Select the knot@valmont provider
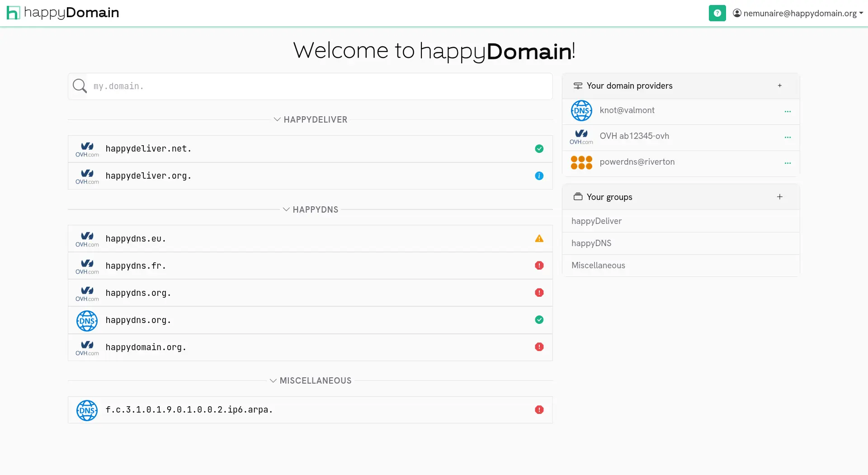Image resolution: width=868 pixels, height=475 pixels. coord(680,111)
